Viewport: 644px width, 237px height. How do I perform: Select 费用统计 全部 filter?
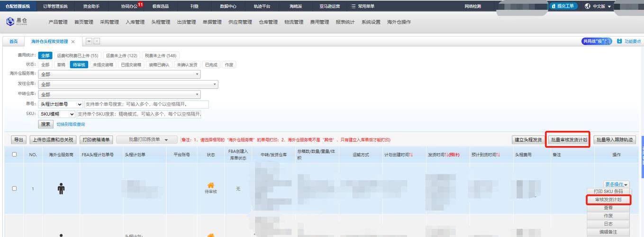45,55
